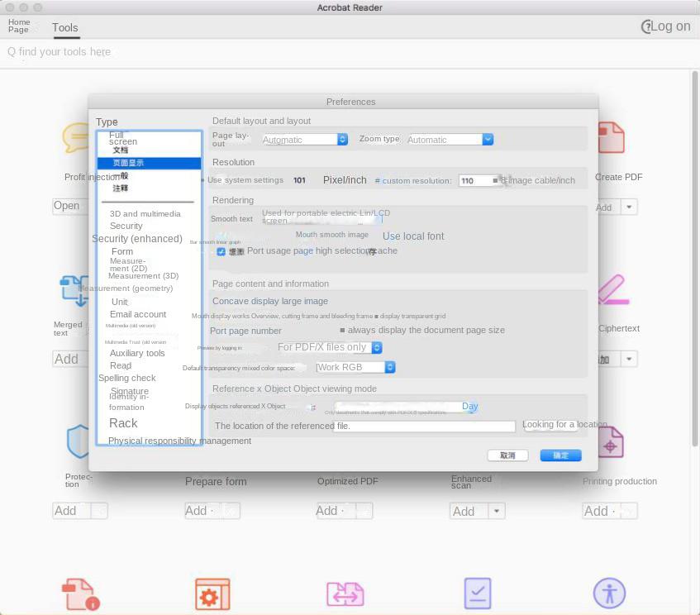Toggle always display document page size
The width and height of the screenshot is (700, 615).
pyautogui.click(x=342, y=330)
